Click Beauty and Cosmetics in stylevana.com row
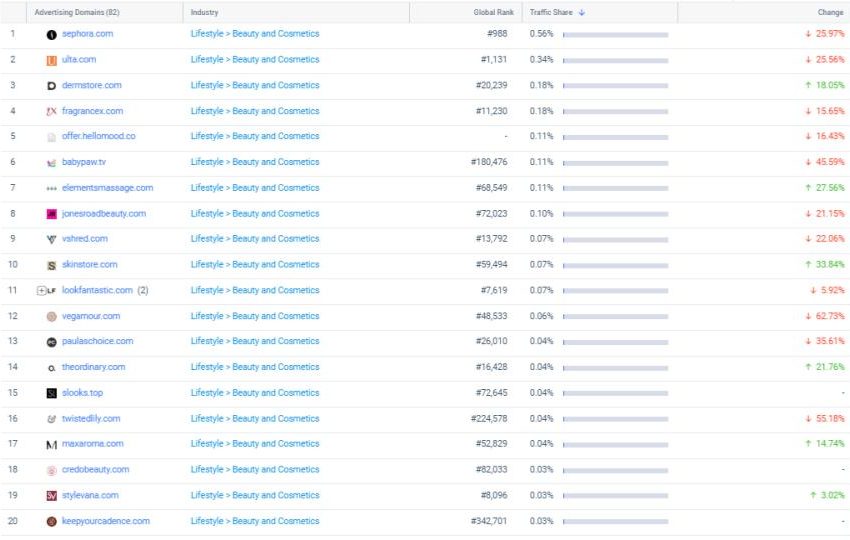850x540 pixels. 276,495
